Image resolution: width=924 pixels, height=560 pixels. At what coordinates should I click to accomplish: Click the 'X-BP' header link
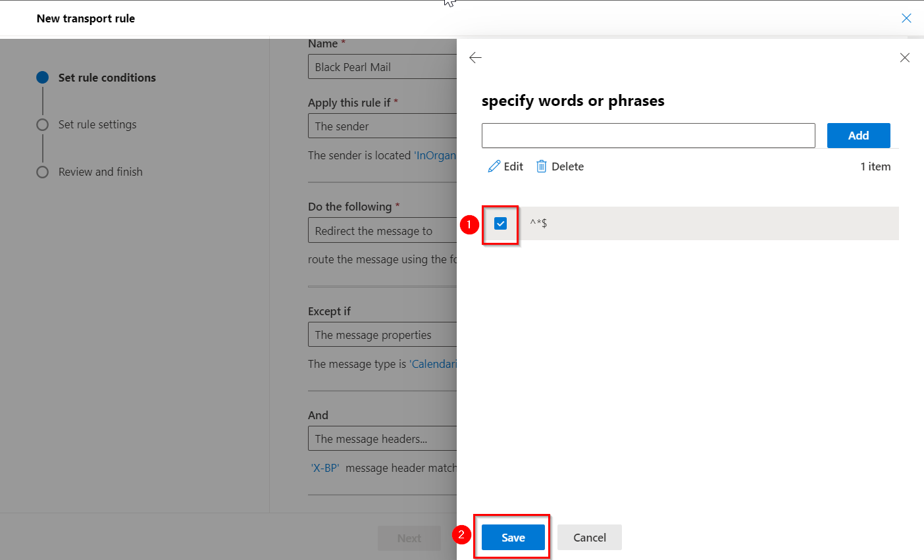tap(325, 468)
